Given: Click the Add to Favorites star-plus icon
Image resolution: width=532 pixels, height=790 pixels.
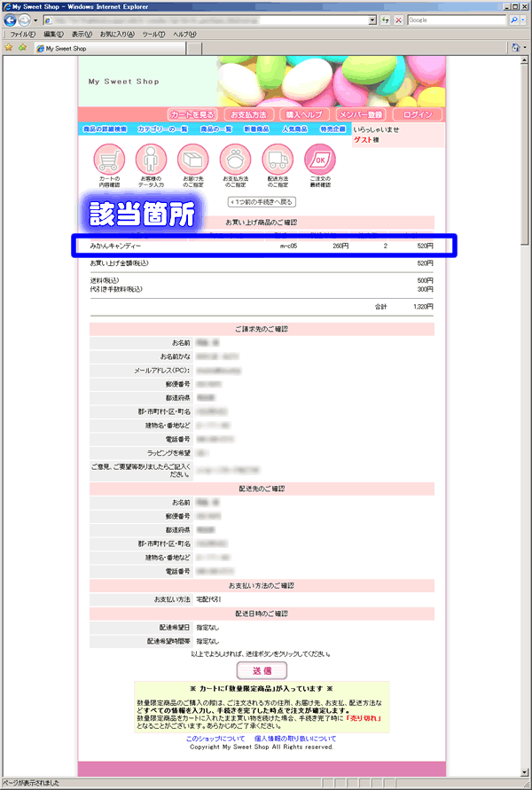Looking at the screenshot, I should (22, 48).
